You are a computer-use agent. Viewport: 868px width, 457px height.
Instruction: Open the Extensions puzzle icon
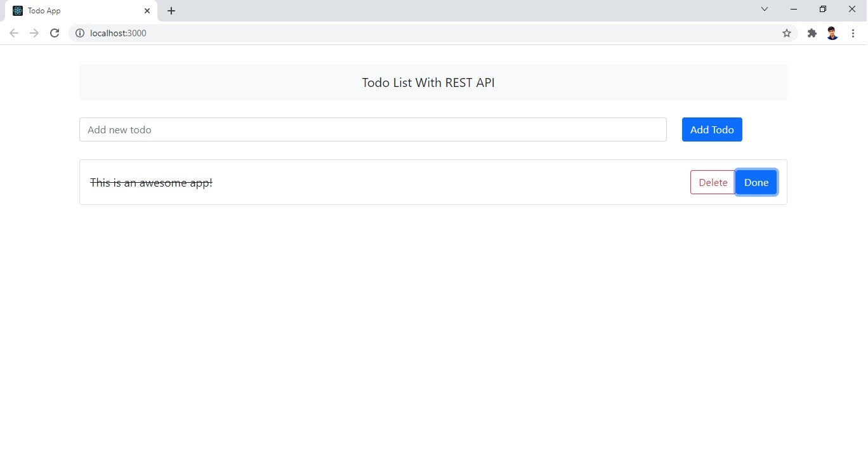(x=812, y=33)
